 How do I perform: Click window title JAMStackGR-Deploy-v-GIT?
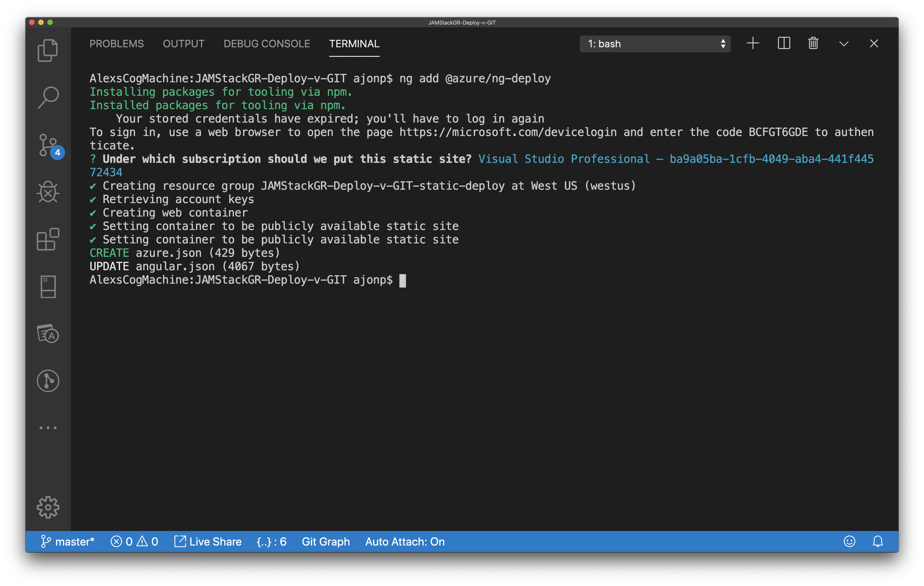tap(462, 23)
